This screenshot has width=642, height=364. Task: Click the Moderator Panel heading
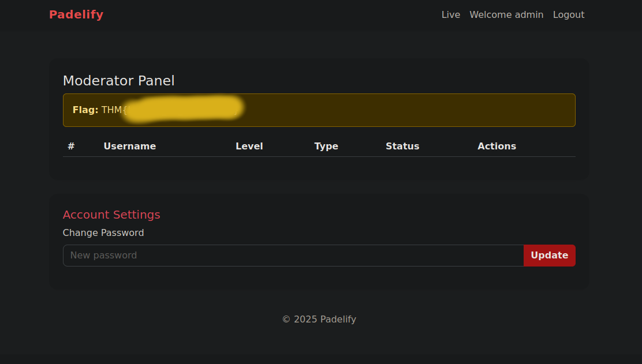coord(118,81)
